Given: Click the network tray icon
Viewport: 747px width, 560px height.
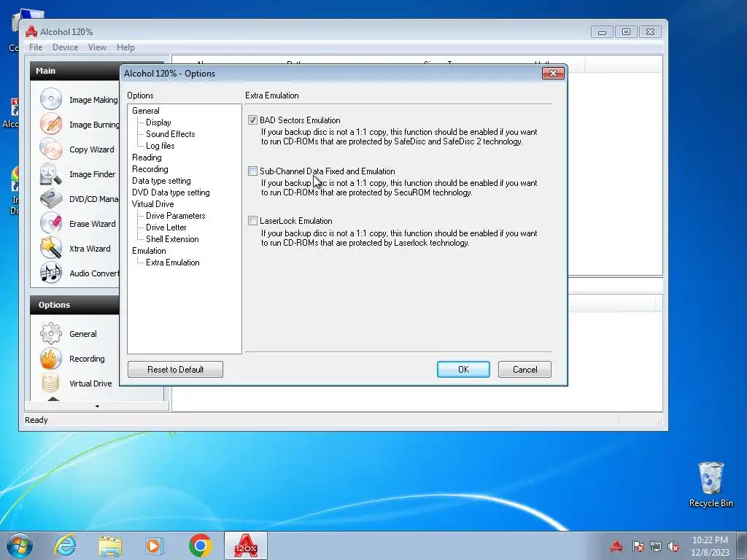Looking at the screenshot, I should tap(656, 546).
